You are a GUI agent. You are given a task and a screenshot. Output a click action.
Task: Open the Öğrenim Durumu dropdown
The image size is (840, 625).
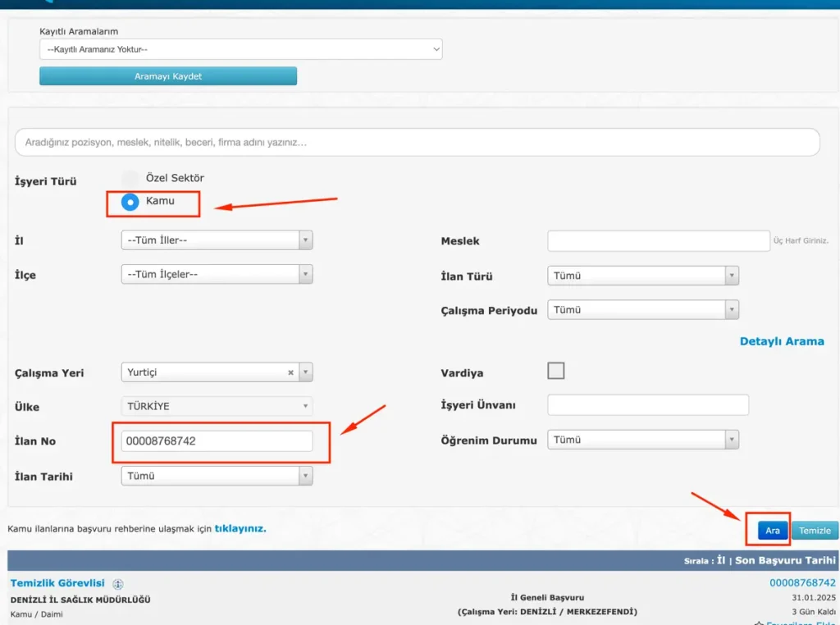pos(642,440)
